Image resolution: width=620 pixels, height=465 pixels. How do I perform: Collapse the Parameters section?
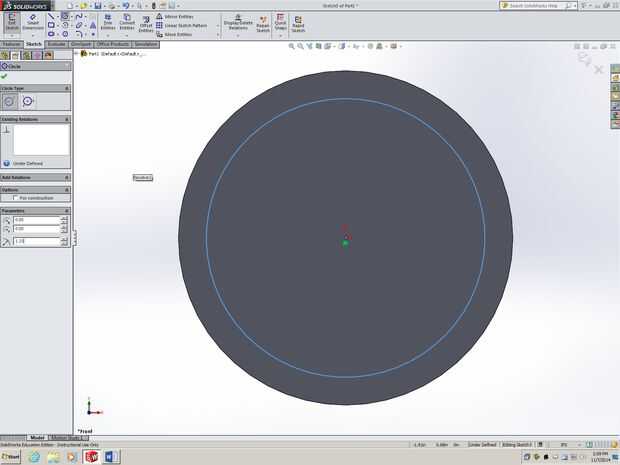66,211
